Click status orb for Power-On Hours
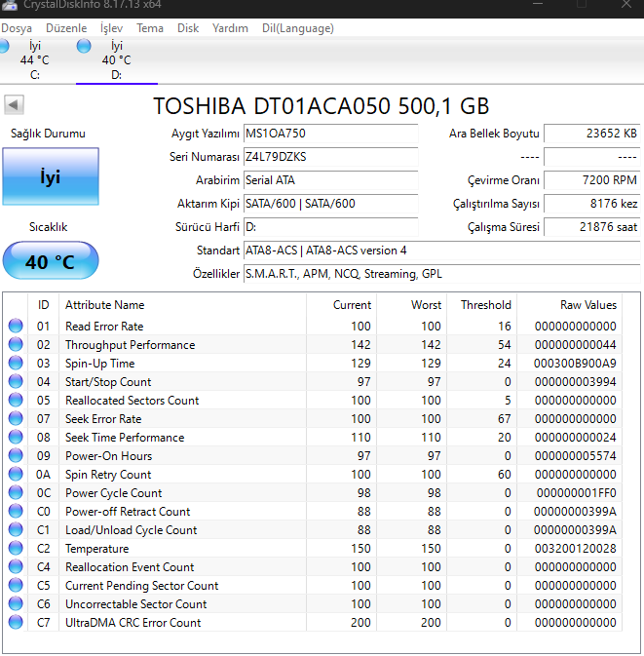The width and height of the screenshot is (644, 656). [16, 455]
